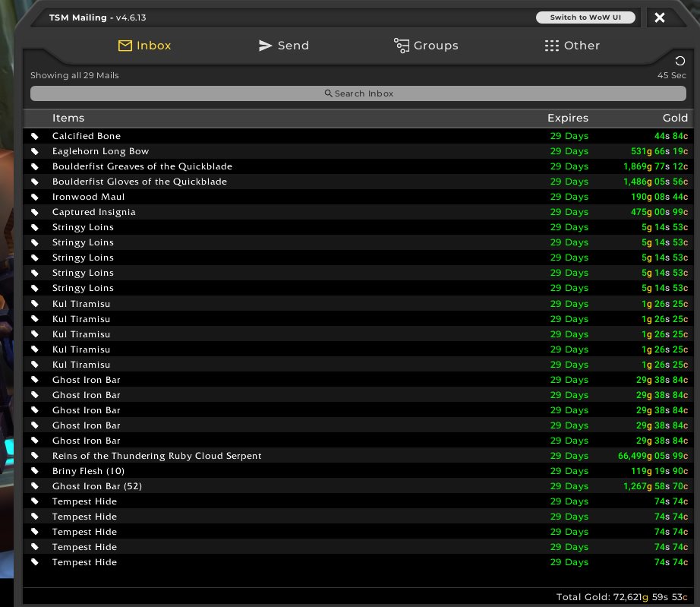Screen dimensions: 700x607
Task: Sort mail by Expires column header
Action: pos(567,118)
